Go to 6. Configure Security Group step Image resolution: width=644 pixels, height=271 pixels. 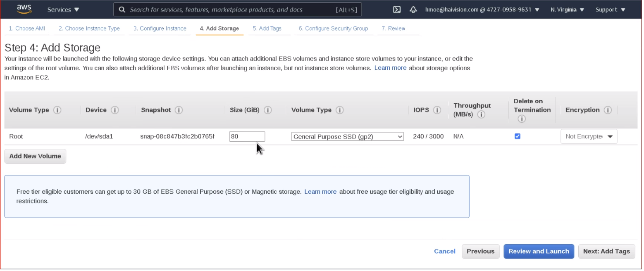click(333, 29)
